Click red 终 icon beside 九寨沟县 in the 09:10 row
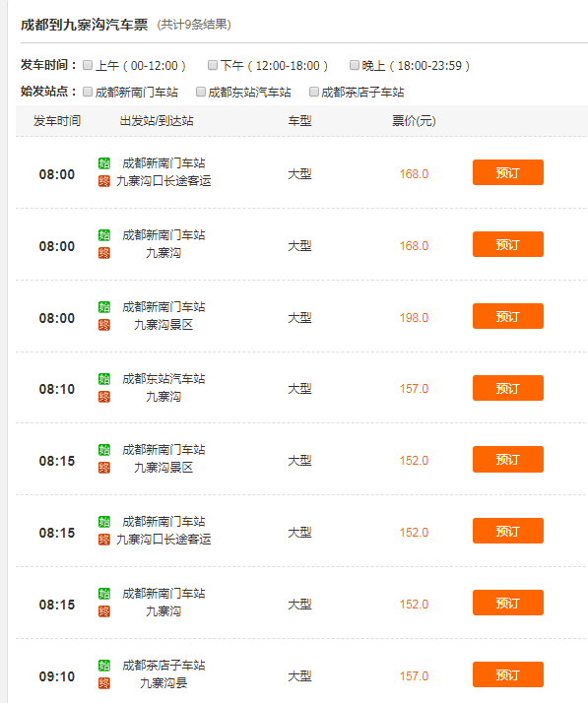 click(x=104, y=683)
